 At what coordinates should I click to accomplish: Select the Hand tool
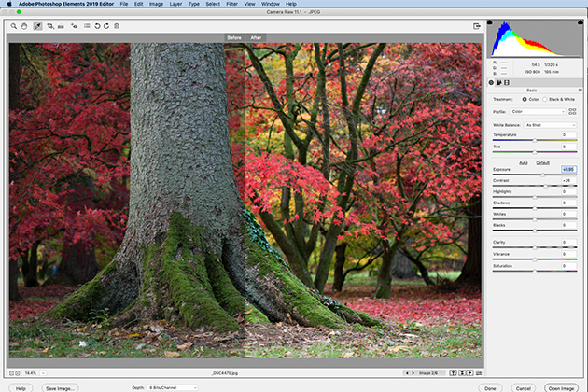click(24, 26)
